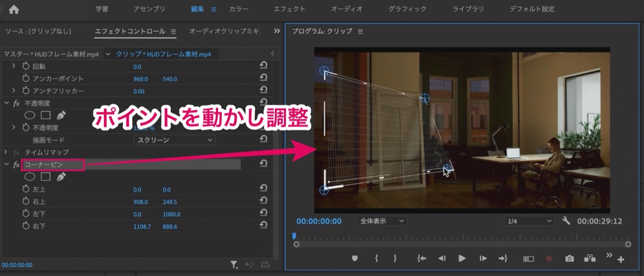Toggle the 左下 animation stopwatch
This screenshot has width=644, height=276.
26,214
